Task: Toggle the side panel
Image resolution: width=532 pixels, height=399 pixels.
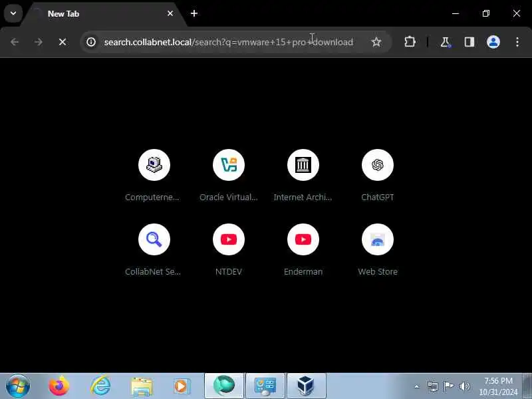Action: tap(469, 42)
